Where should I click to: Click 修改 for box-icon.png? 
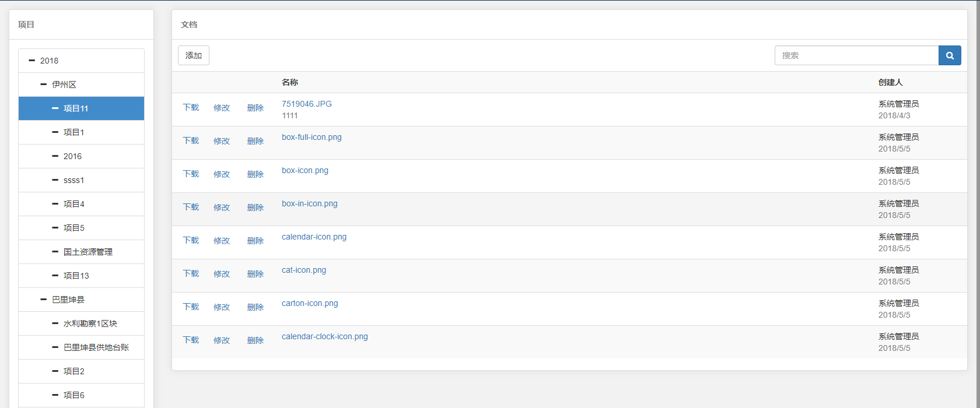[222, 174]
